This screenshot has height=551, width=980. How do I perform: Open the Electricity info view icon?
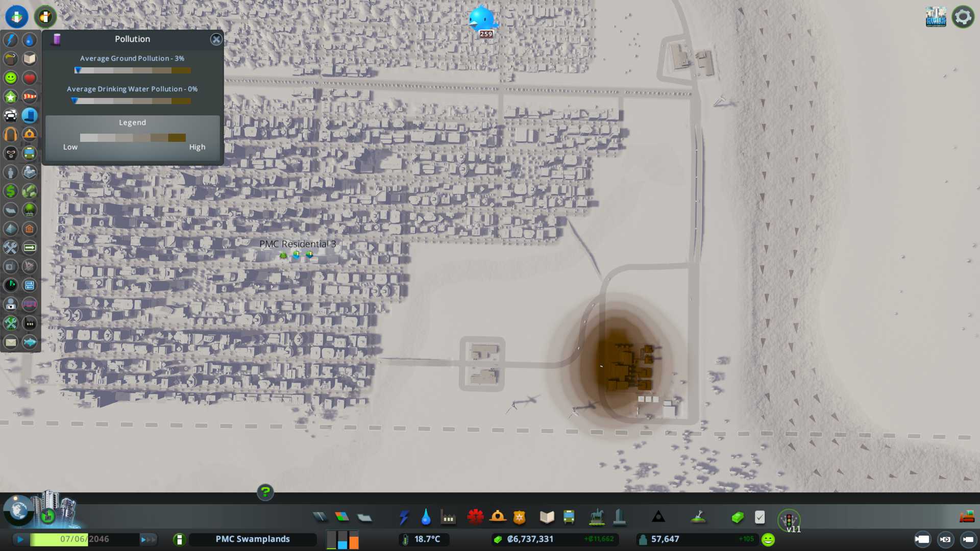click(x=11, y=40)
